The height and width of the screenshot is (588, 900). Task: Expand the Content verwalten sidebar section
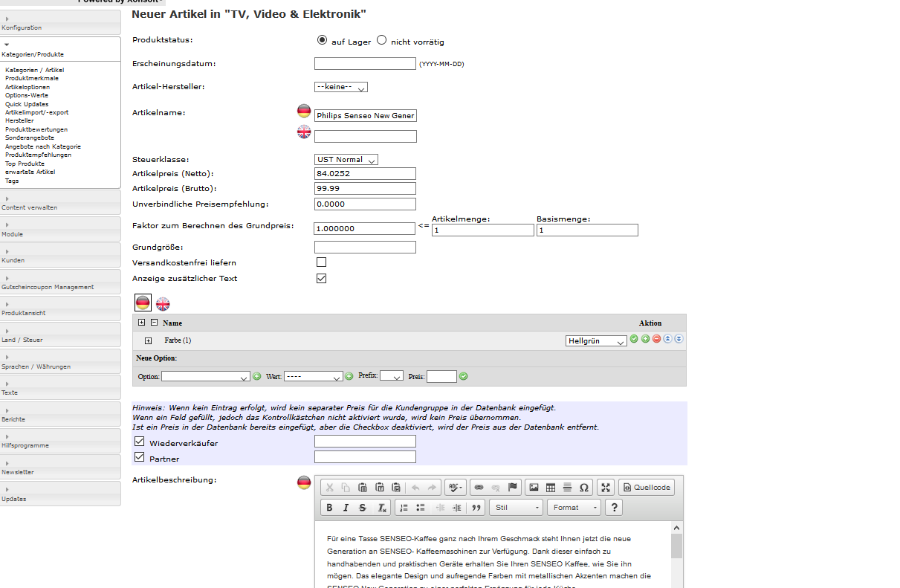(60, 202)
